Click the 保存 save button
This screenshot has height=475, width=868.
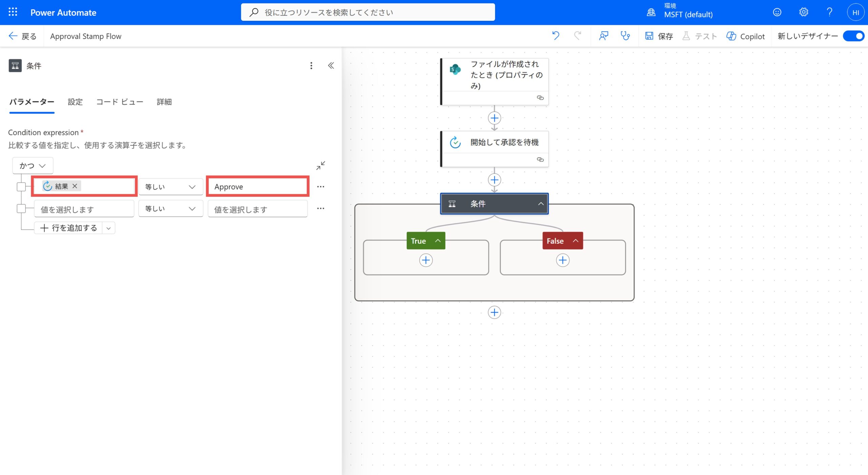[659, 36]
